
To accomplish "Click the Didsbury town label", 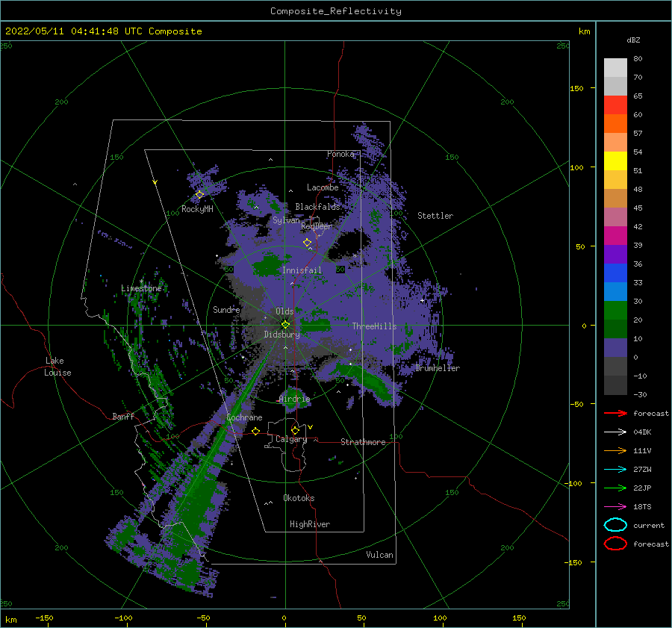I will tap(281, 335).
